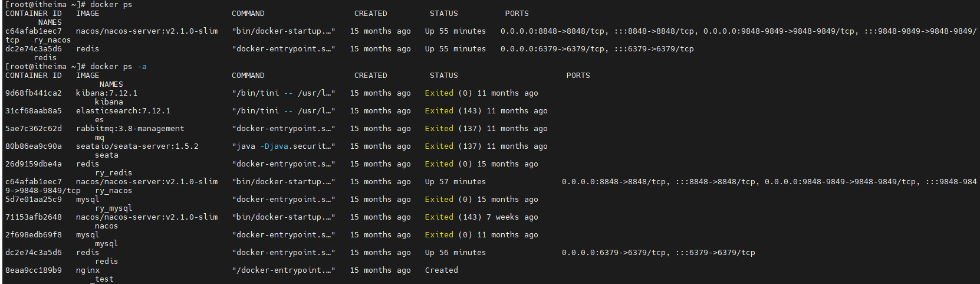Select container ID 71153afb2648
980x284 pixels.
click(34, 217)
